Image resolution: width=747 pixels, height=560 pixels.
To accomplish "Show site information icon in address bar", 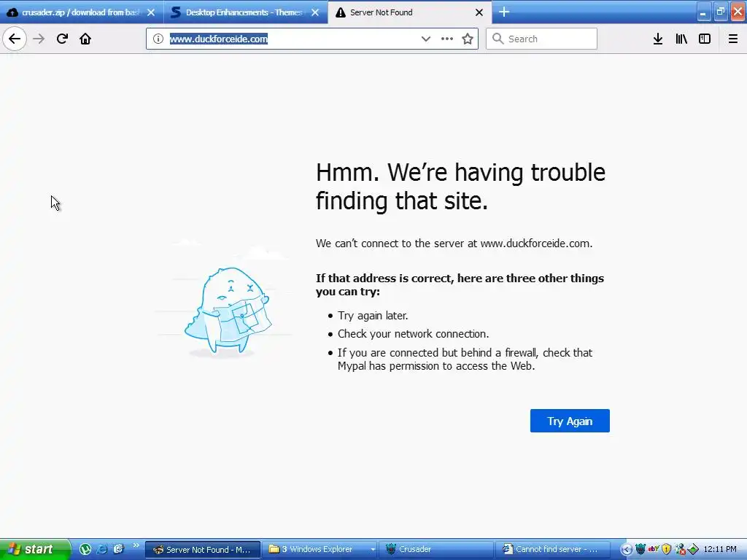I will tap(158, 39).
